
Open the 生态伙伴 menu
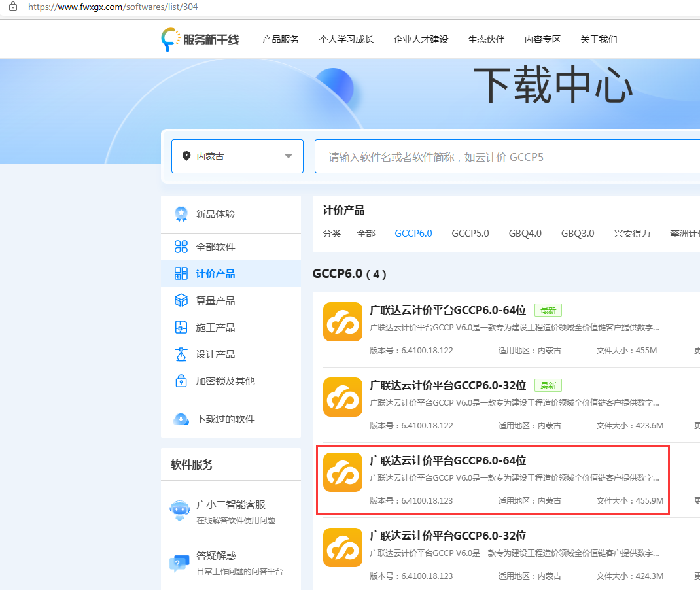(x=486, y=39)
